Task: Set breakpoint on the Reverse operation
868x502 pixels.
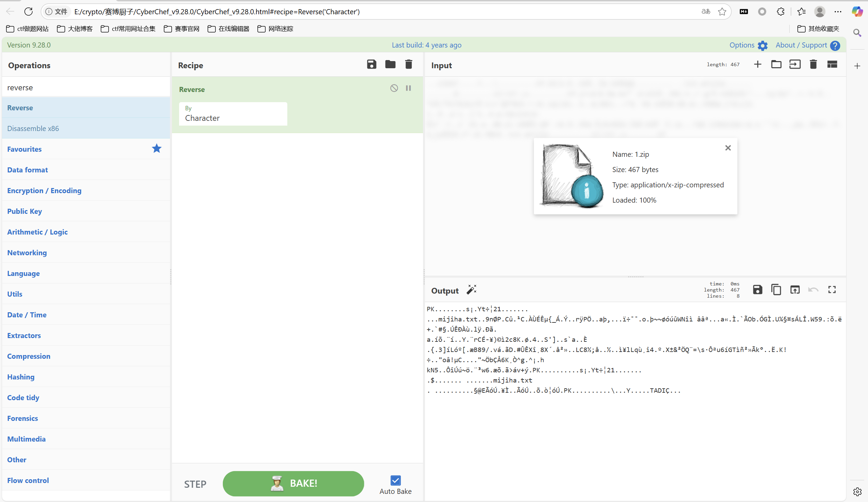Action: 408,88
